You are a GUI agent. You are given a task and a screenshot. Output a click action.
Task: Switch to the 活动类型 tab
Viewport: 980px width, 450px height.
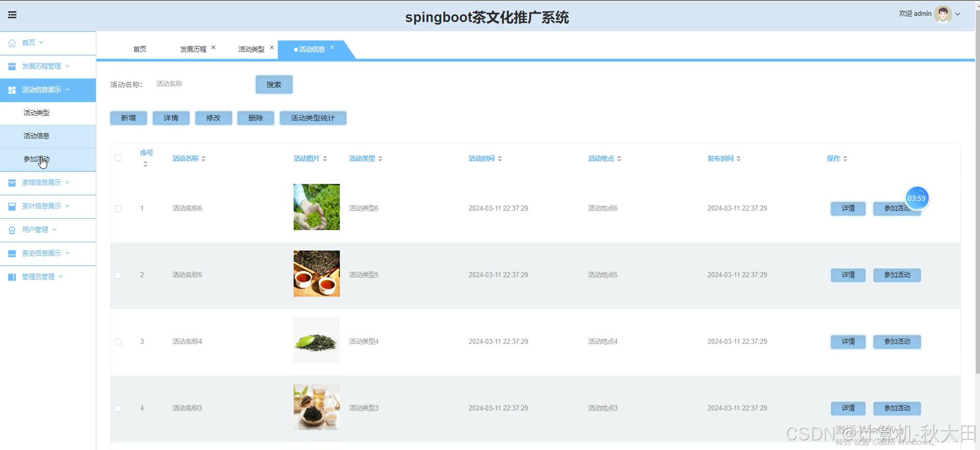tap(251, 49)
